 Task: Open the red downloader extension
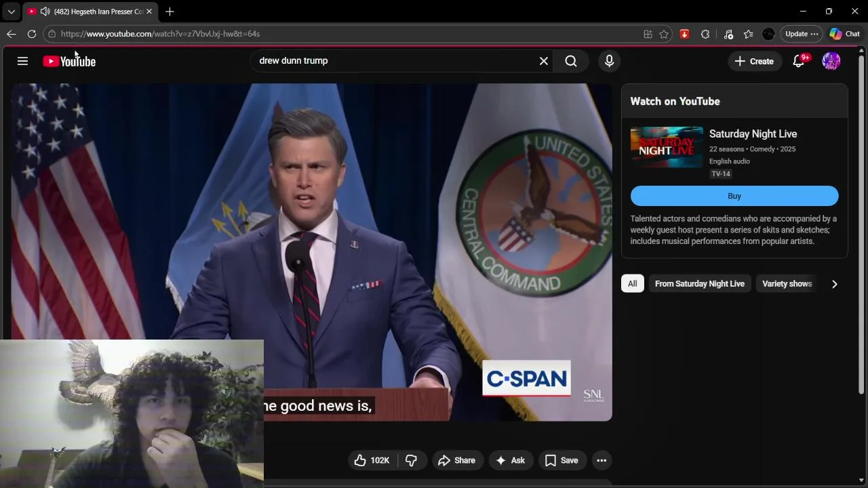pyautogui.click(x=685, y=34)
